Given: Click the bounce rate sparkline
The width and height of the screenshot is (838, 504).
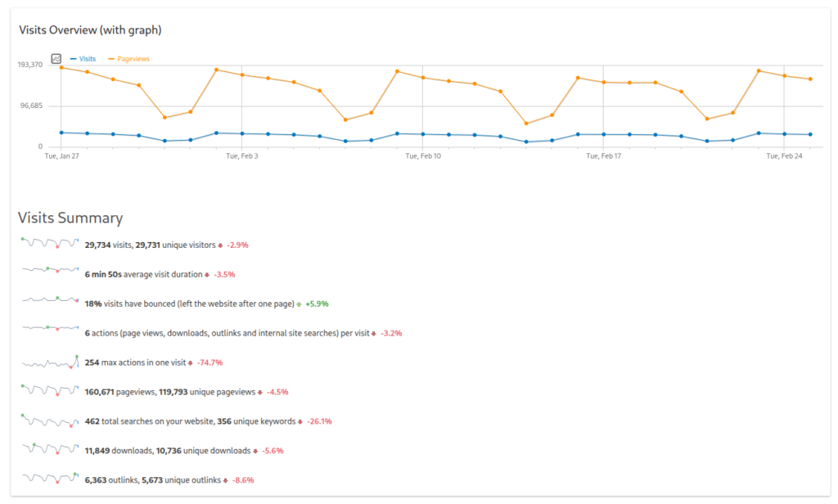Looking at the screenshot, I should tap(49, 303).
